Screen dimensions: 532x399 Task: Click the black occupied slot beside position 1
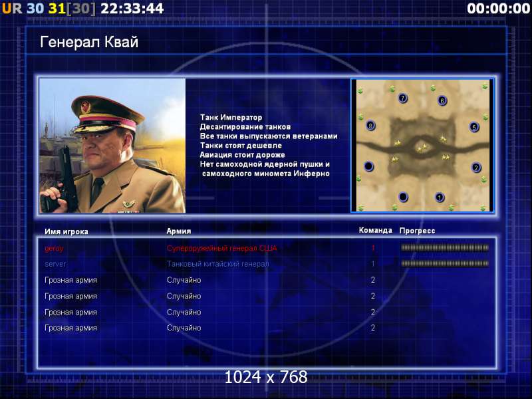coord(403,196)
